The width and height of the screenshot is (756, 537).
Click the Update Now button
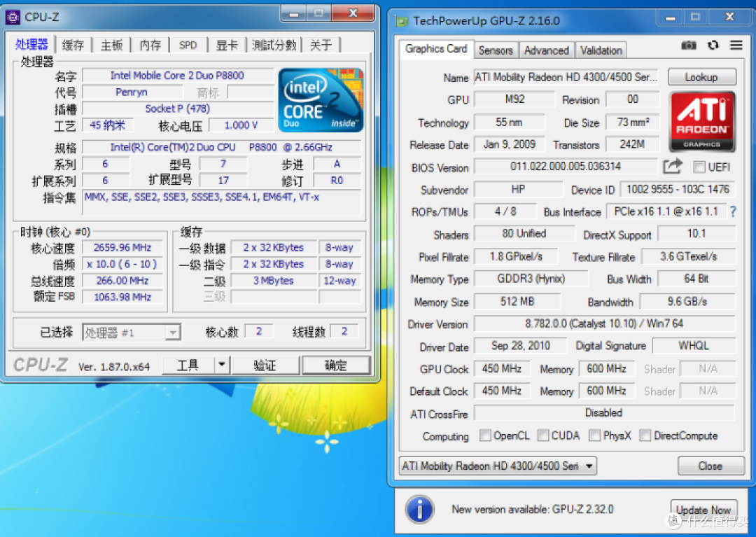[703, 510]
